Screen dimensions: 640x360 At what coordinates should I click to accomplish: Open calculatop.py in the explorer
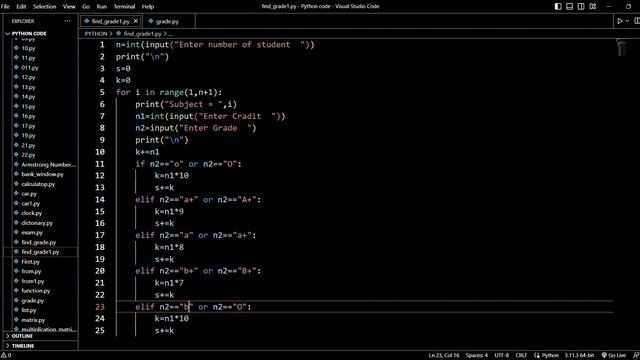pyautogui.click(x=38, y=184)
